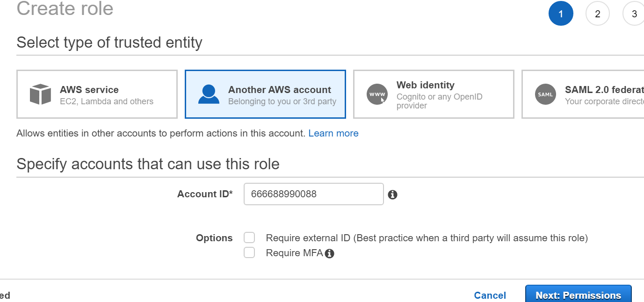Click the Web identity www globe icon

[377, 94]
